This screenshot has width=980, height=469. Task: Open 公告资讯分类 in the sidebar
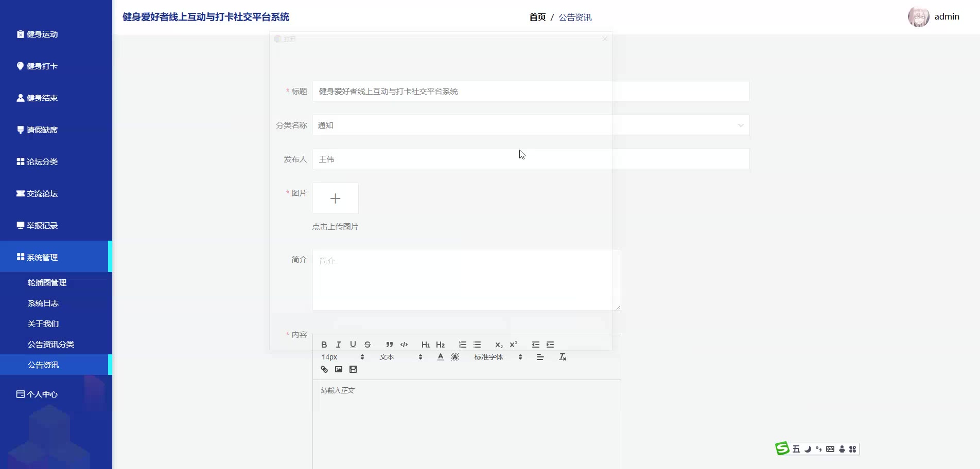(x=51, y=344)
